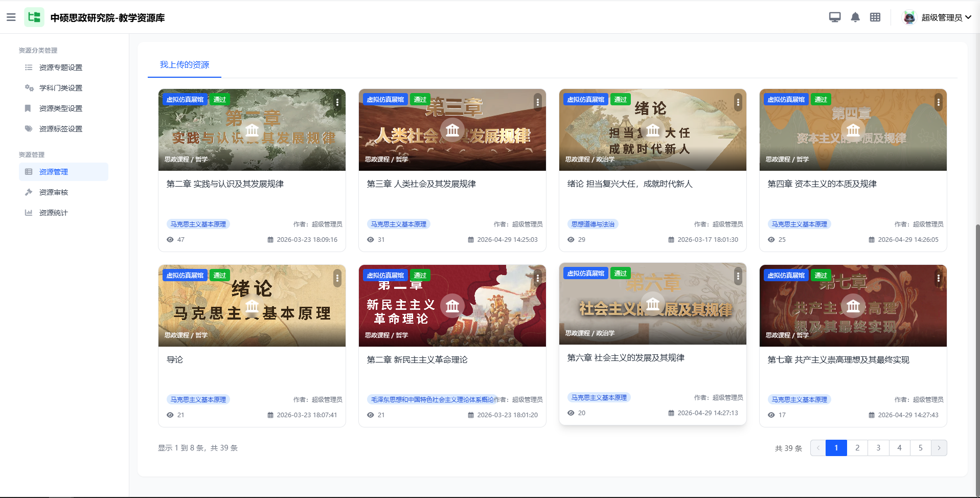This screenshot has height=498, width=980.
Task: Click museum icon on 第七章 共产主义 thumbnail
Action: [853, 306]
